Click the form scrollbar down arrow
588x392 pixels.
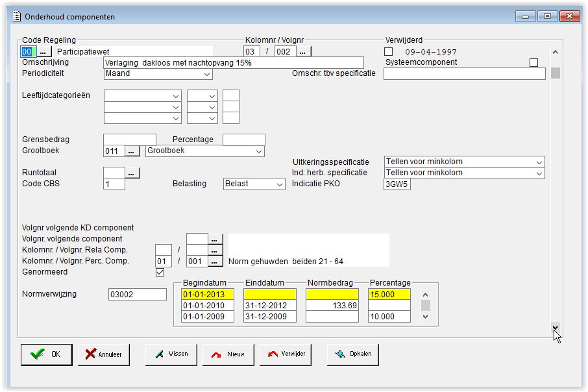pyautogui.click(x=556, y=328)
